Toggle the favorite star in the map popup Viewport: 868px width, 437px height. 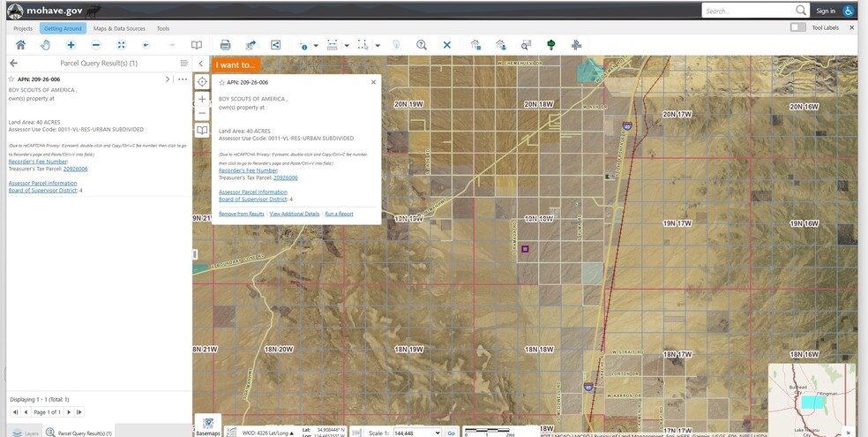[221, 82]
